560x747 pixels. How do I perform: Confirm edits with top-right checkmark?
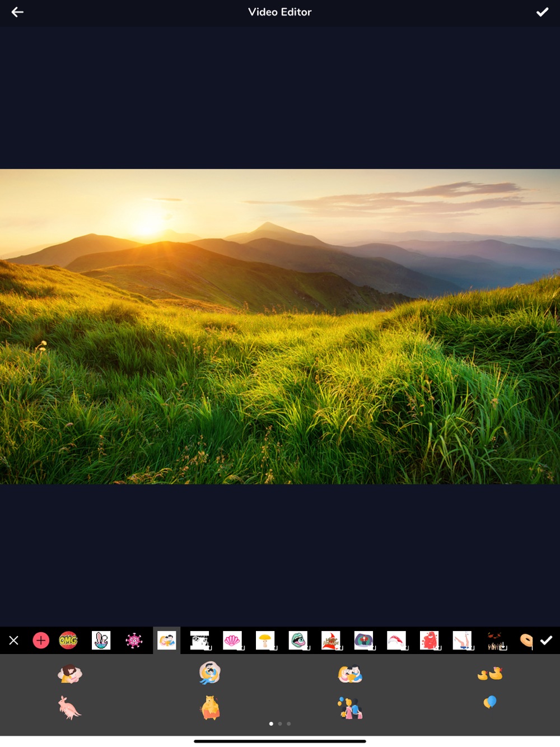(x=542, y=12)
